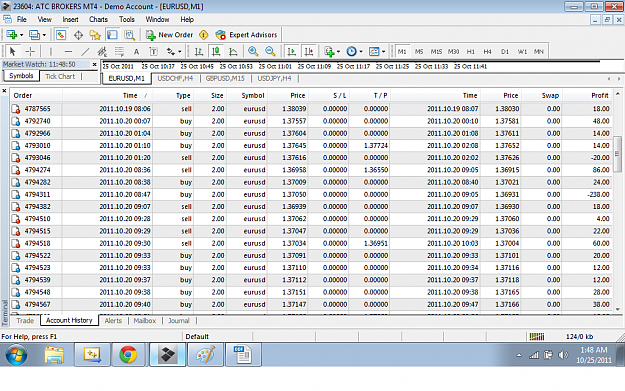This screenshot has height=391, width=625.
Task: Switch to Candlesticks chart display
Action: [216, 51]
